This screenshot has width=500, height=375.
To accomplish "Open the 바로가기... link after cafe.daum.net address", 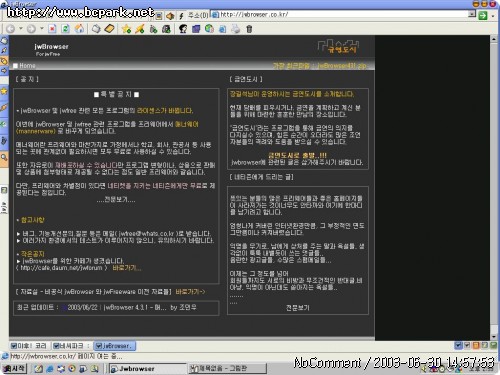I will click(127, 268).
